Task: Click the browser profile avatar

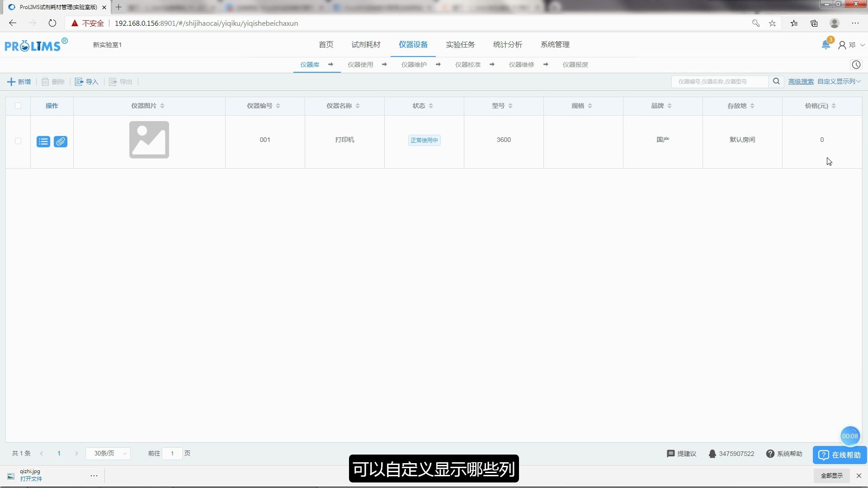Action: tap(835, 23)
